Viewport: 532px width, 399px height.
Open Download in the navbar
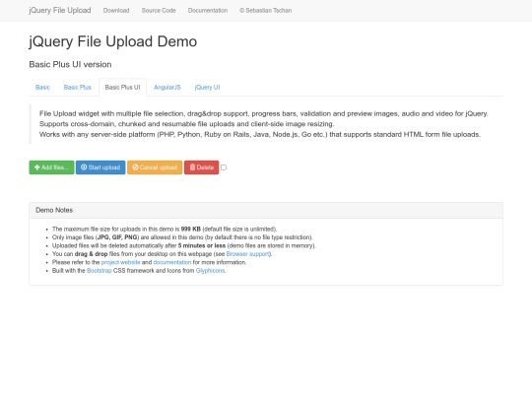(x=116, y=11)
